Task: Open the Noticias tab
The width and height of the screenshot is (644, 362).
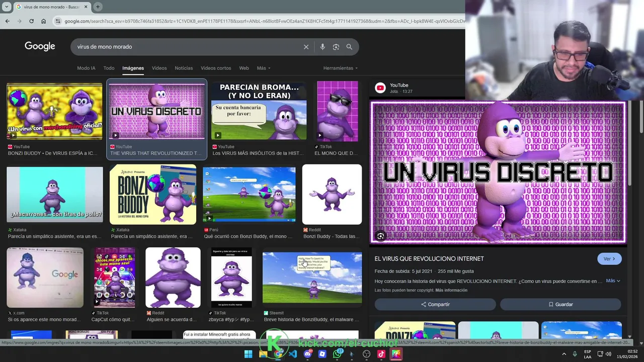Action: click(184, 68)
